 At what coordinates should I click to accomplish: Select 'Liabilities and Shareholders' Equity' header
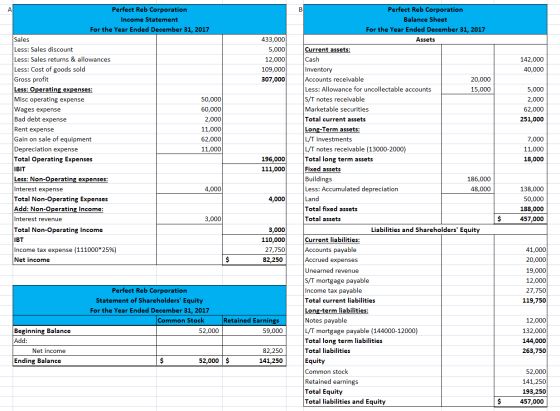tap(425, 230)
